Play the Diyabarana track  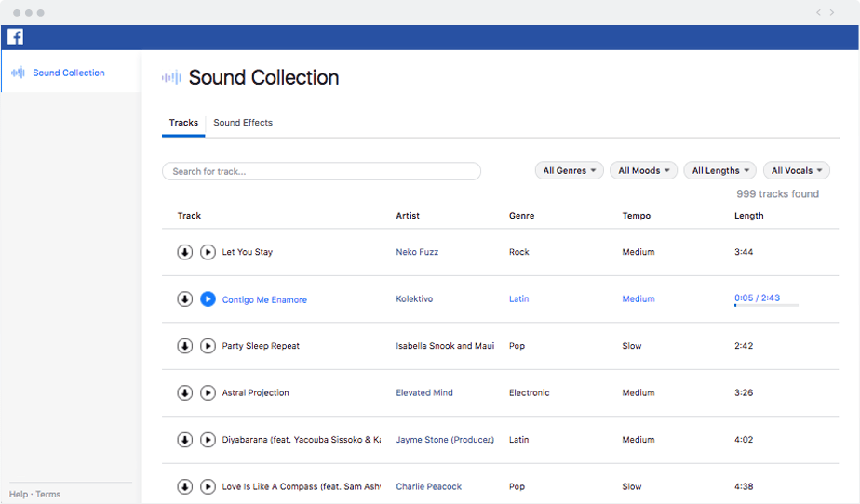(208, 439)
